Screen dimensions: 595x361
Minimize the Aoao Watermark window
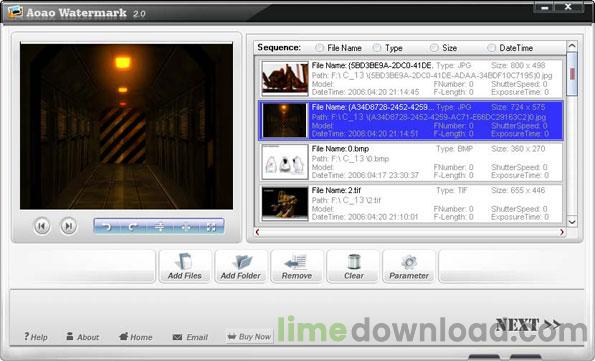point(544,7)
